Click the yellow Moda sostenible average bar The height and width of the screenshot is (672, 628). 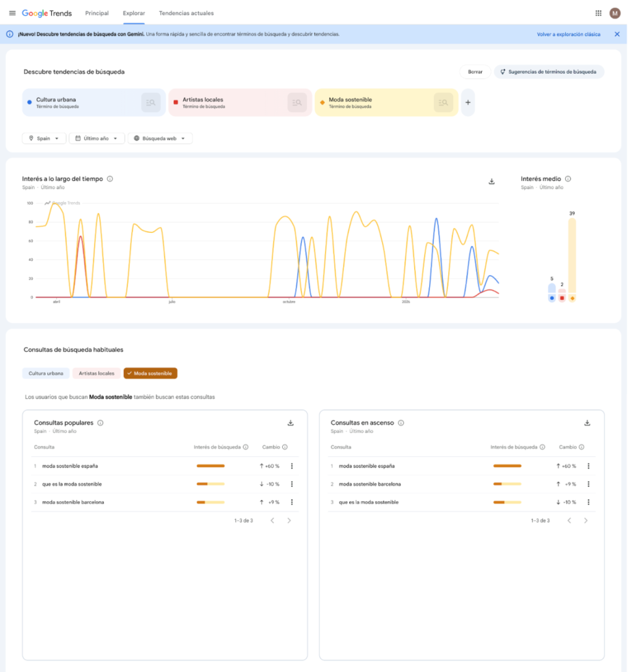click(x=572, y=256)
